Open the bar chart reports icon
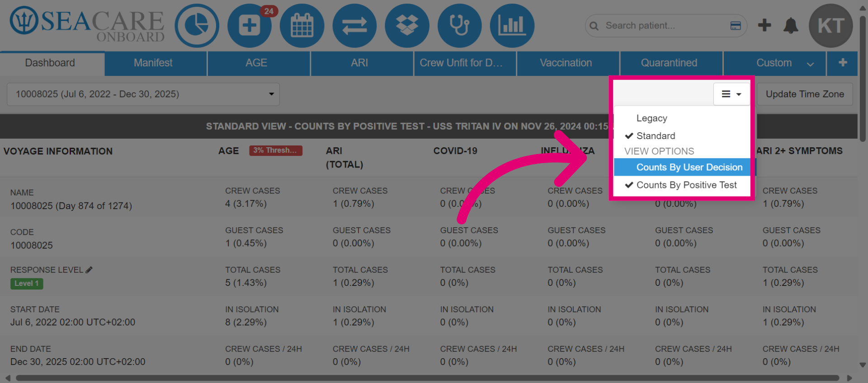 (512, 26)
